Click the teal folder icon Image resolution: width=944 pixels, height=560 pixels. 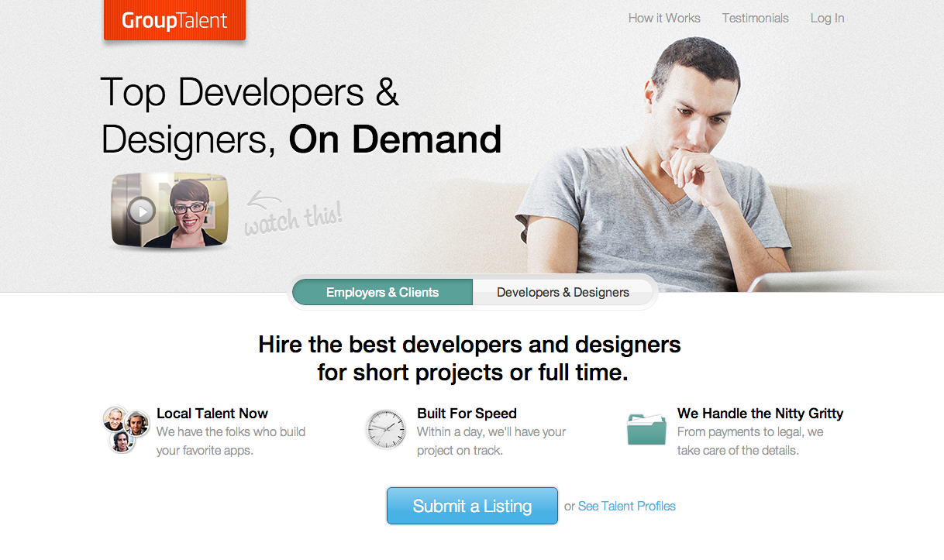click(x=646, y=428)
